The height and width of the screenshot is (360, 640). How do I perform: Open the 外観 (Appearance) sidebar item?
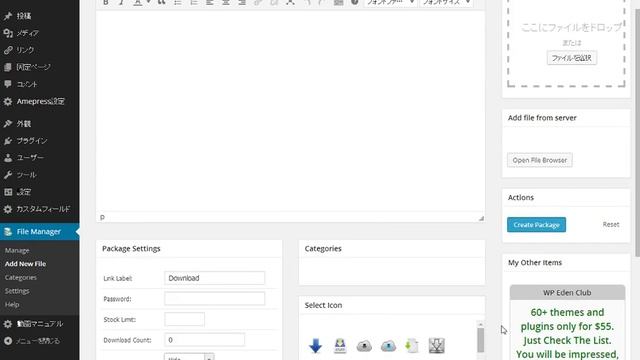click(24, 124)
